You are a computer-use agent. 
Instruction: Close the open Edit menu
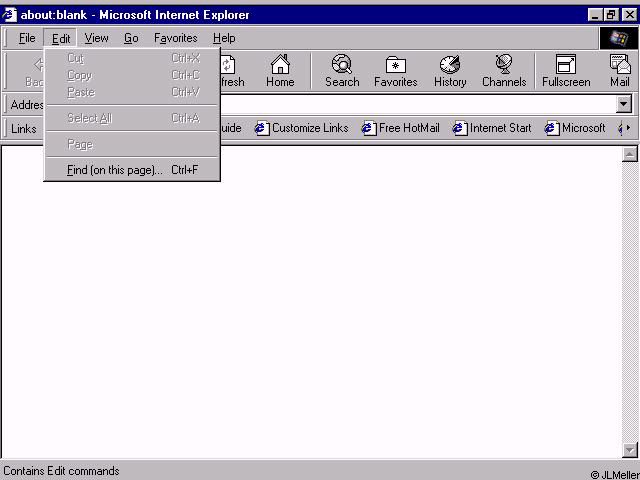61,38
